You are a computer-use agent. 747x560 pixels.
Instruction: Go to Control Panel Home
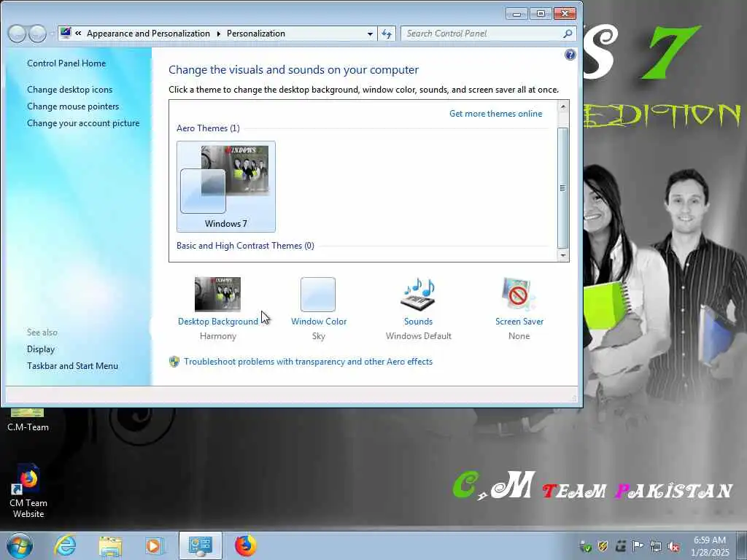tap(66, 63)
